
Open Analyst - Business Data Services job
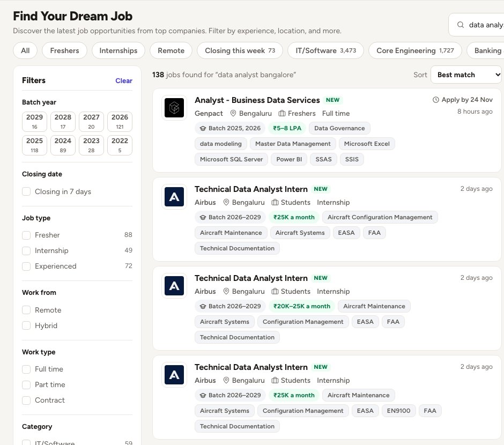(x=257, y=100)
